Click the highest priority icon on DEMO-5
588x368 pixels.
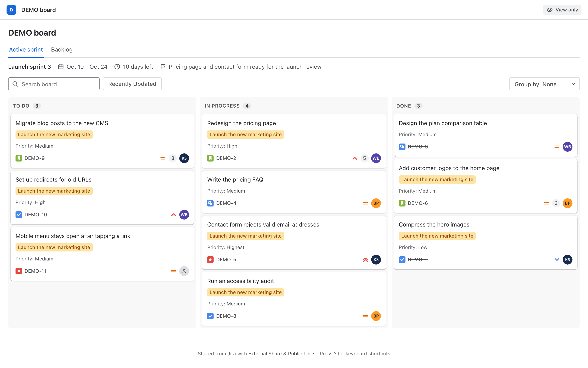pos(365,260)
